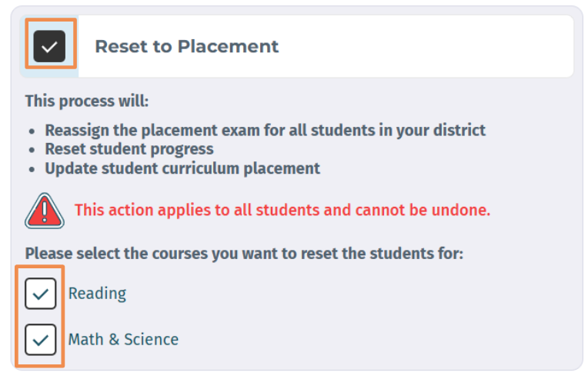588x379 pixels.
Task: Click the checkmark glyph beside Math & Science
Action: coord(41,341)
